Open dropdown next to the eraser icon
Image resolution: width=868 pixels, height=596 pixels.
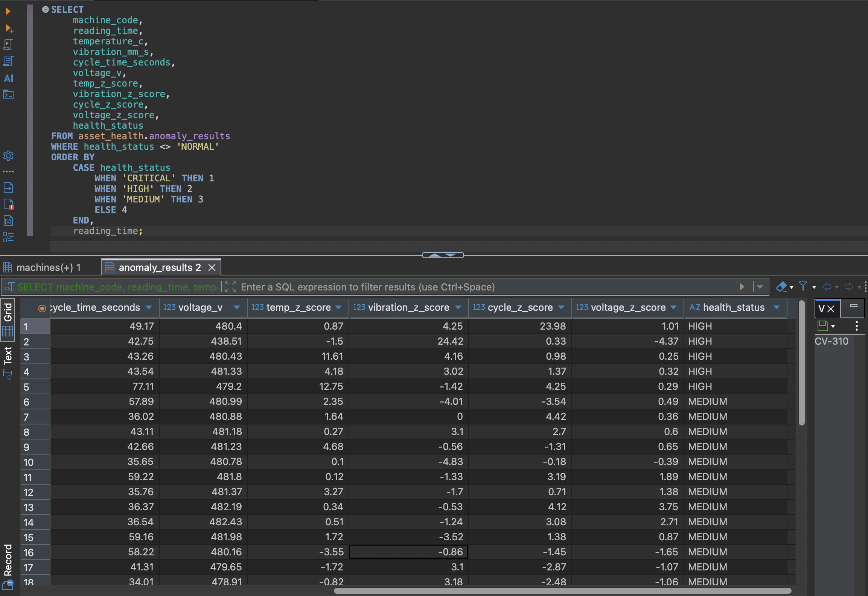point(792,287)
